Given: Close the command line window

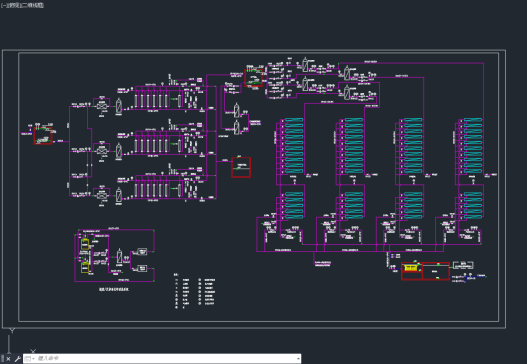Looking at the screenshot, I should tap(8, 359).
